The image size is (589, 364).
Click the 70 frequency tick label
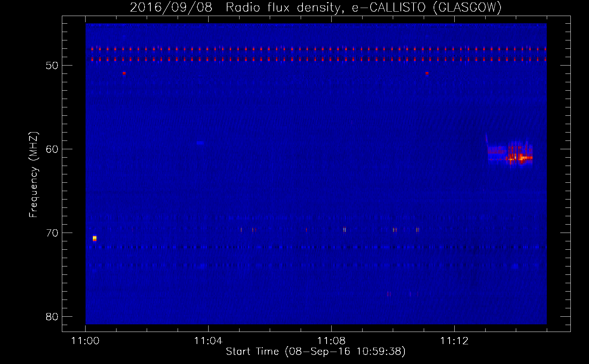click(x=52, y=233)
